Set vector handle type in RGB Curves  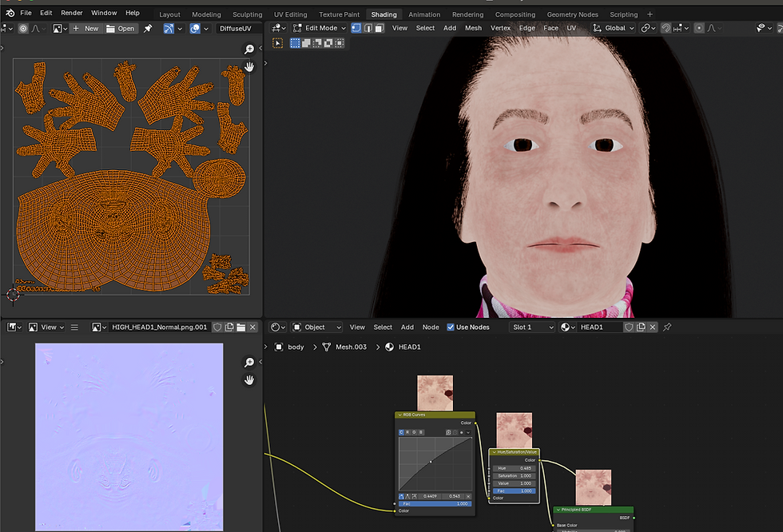click(408, 497)
